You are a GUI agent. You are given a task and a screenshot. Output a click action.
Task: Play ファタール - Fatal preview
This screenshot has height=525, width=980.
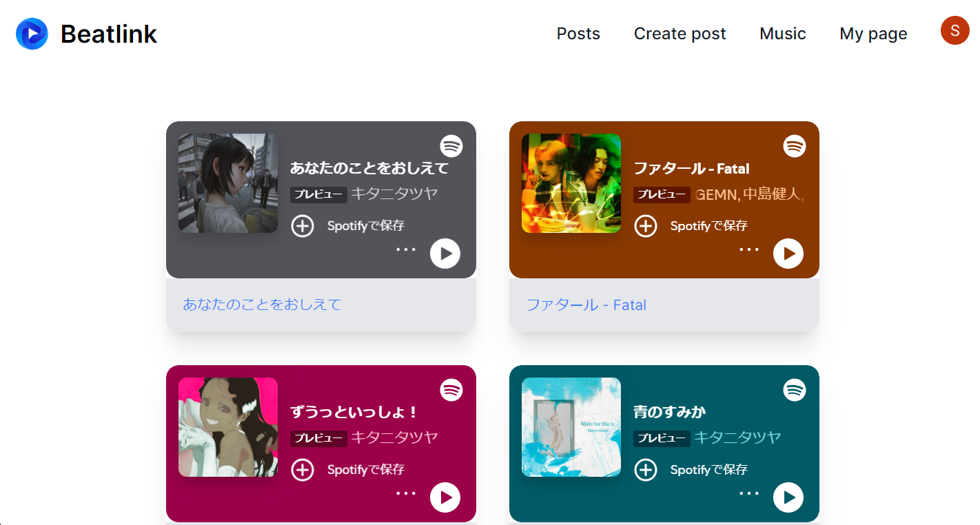coord(788,254)
